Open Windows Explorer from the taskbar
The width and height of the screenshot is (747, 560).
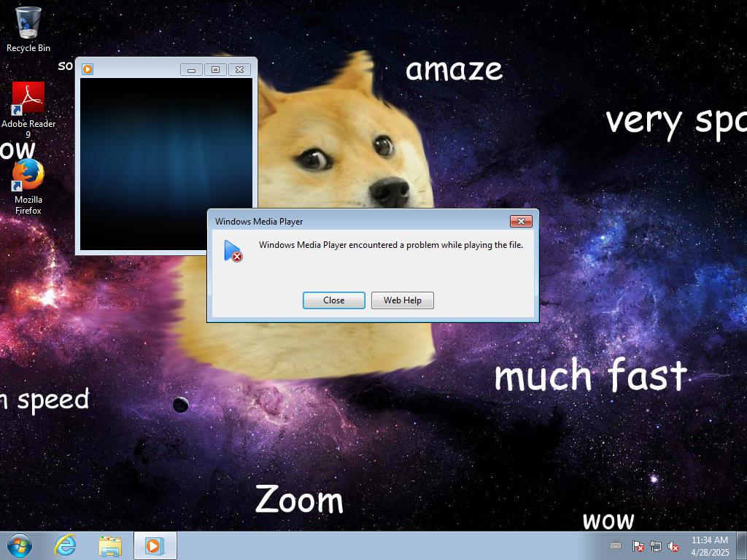pos(110,545)
